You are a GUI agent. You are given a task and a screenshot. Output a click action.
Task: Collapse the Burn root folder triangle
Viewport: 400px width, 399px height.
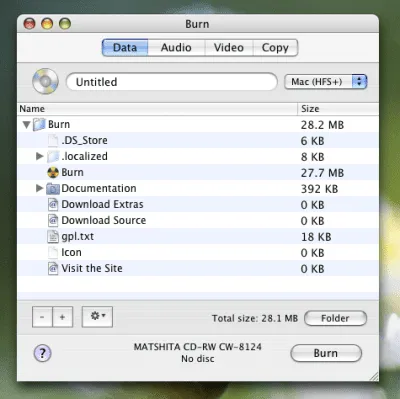tap(27, 125)
